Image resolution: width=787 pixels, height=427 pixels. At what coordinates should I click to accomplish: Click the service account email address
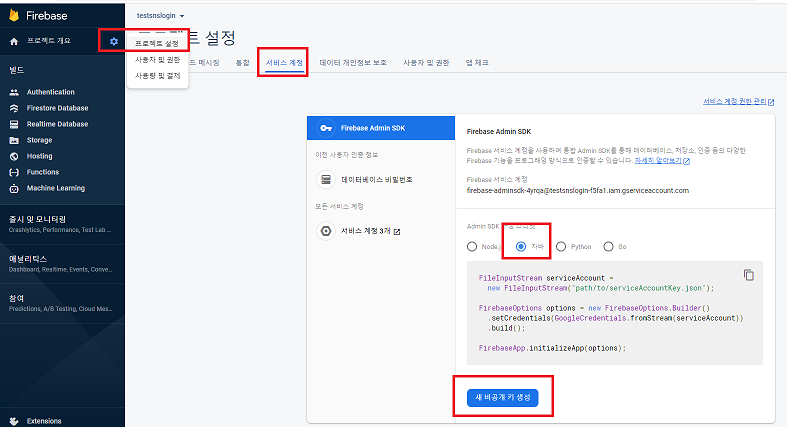[578, 191]
